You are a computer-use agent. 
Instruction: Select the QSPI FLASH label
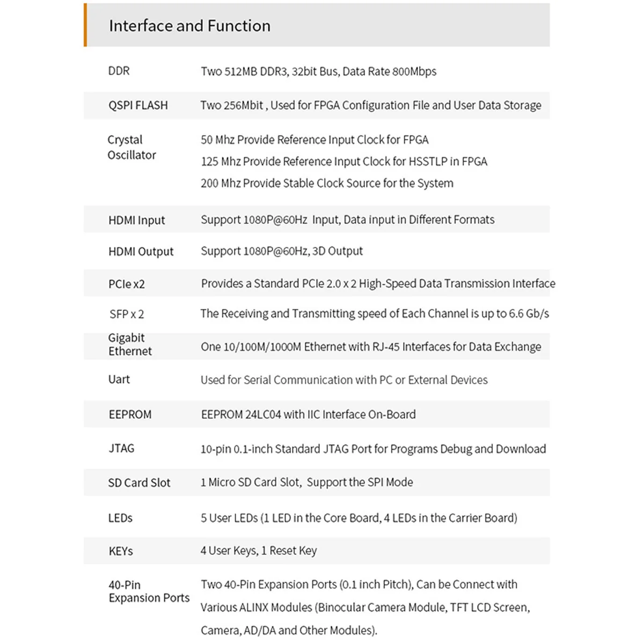coord(138,105)
